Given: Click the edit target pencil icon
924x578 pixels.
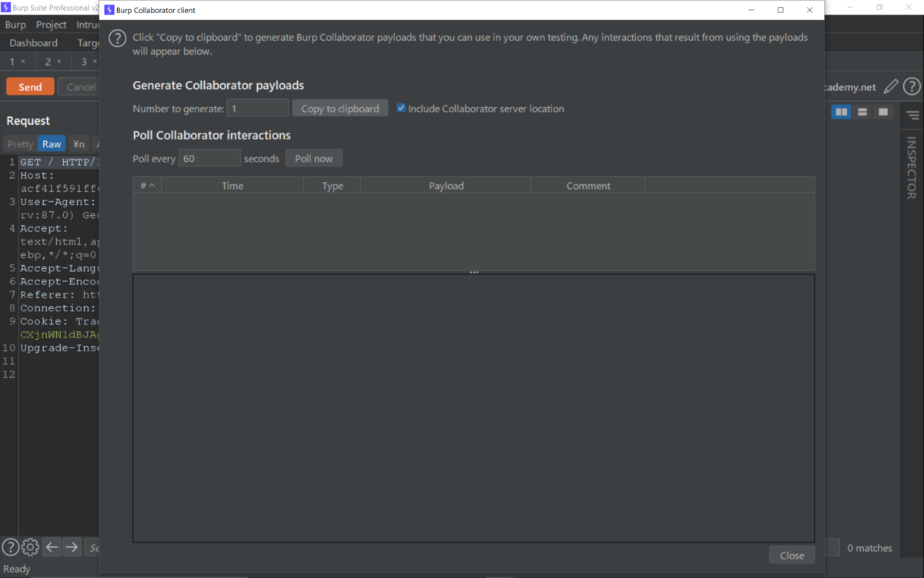Looking at the screenshot, I should (891, 87).
